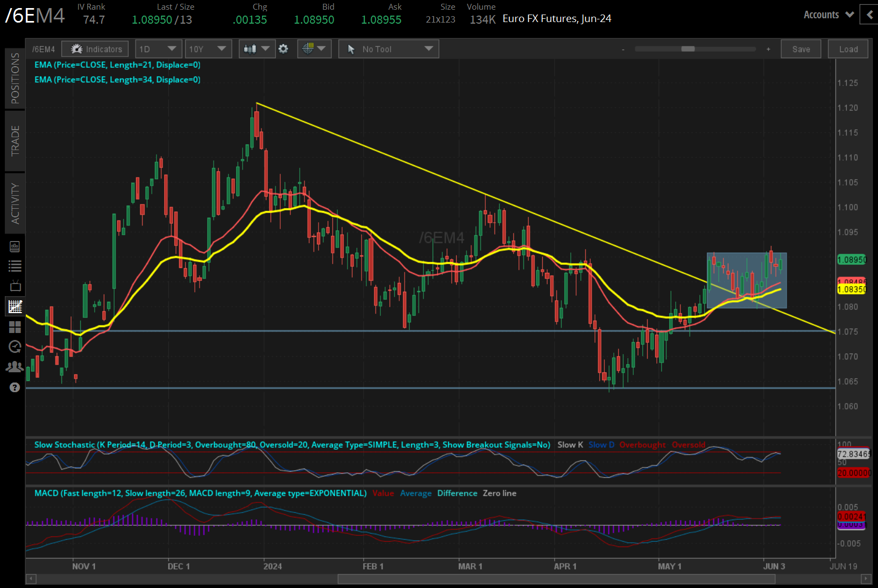Click the Indicators button
This screenshot has height=588, width=878.
(x=95, y=49)
